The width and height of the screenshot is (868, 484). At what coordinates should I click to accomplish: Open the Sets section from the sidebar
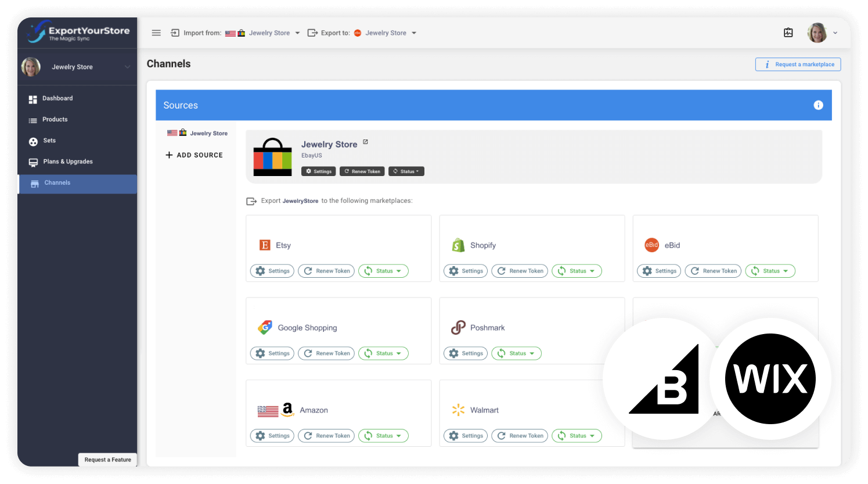click(33, 141)
